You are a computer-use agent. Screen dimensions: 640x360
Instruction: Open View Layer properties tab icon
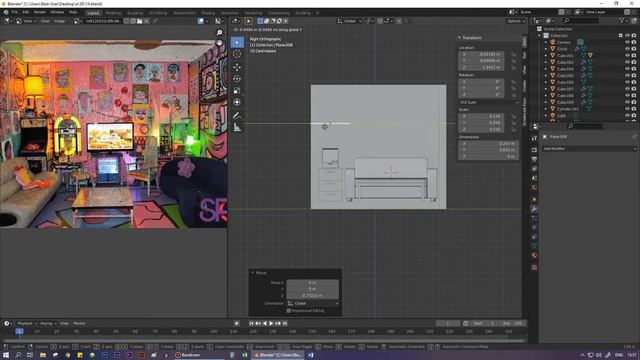click(x=534, y=169)
